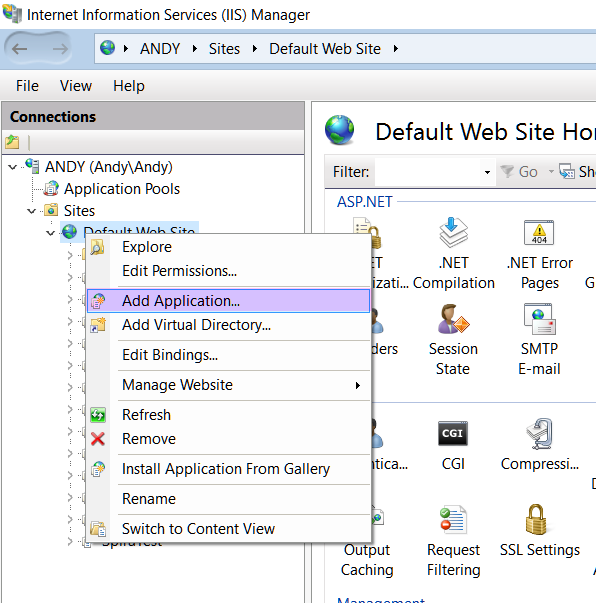This screenshot has width=596, height=603.
Task: Click Default Web Site in breadcrumb path
Action: click(x=325, y=49)
